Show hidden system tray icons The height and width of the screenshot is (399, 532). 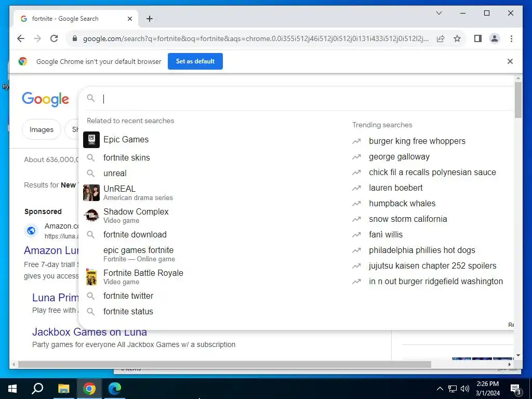tap(440, 389)
